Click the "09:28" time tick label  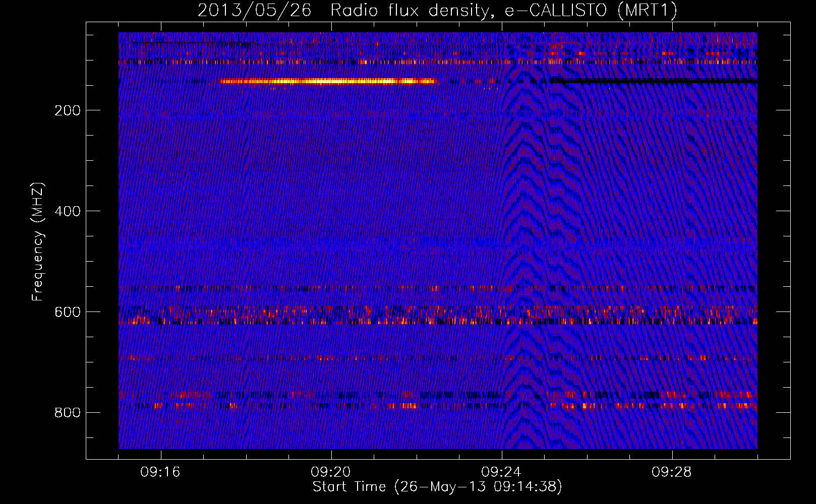coord(672,472)
